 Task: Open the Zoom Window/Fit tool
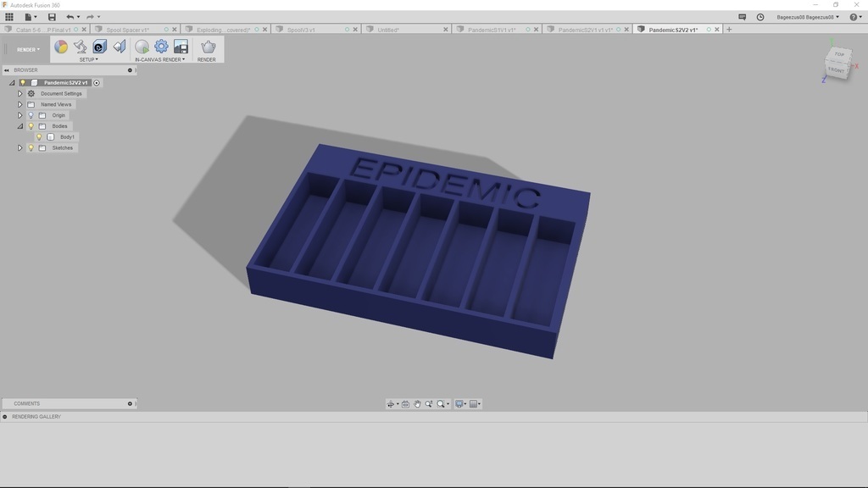(x=442, y=404)
